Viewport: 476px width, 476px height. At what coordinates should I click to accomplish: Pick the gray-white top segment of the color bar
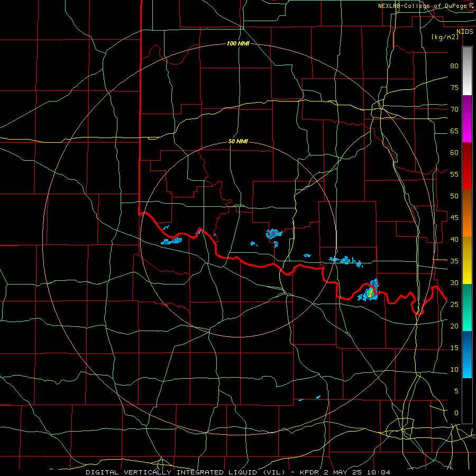(x=467, y=71)
